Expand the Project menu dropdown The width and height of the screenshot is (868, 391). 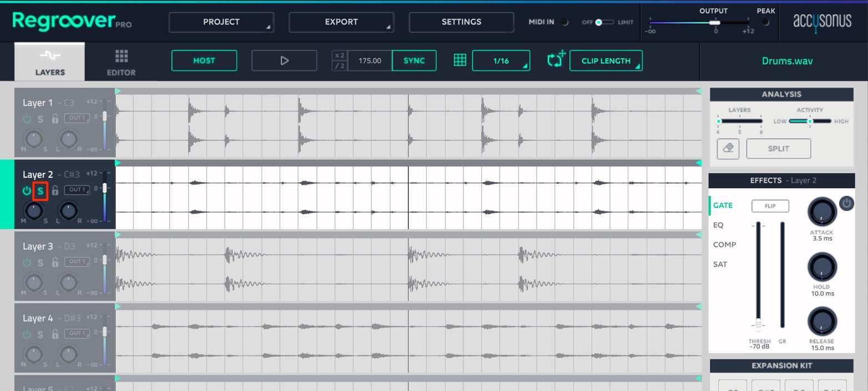221,22
